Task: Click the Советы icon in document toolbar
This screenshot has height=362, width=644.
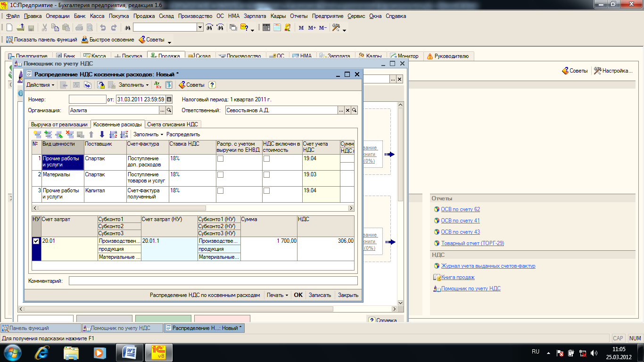Action: [191, 85]
